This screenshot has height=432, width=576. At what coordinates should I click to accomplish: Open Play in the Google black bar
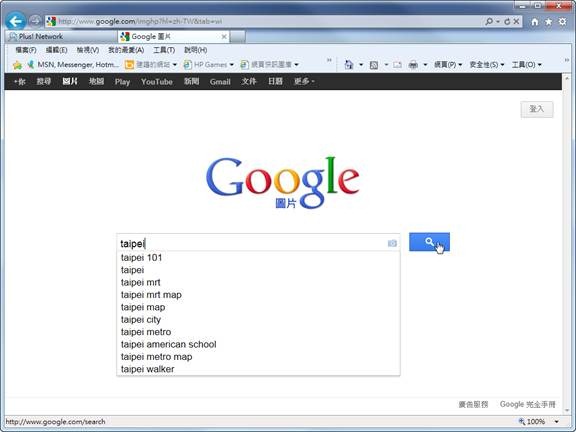(x=122, y=82)
